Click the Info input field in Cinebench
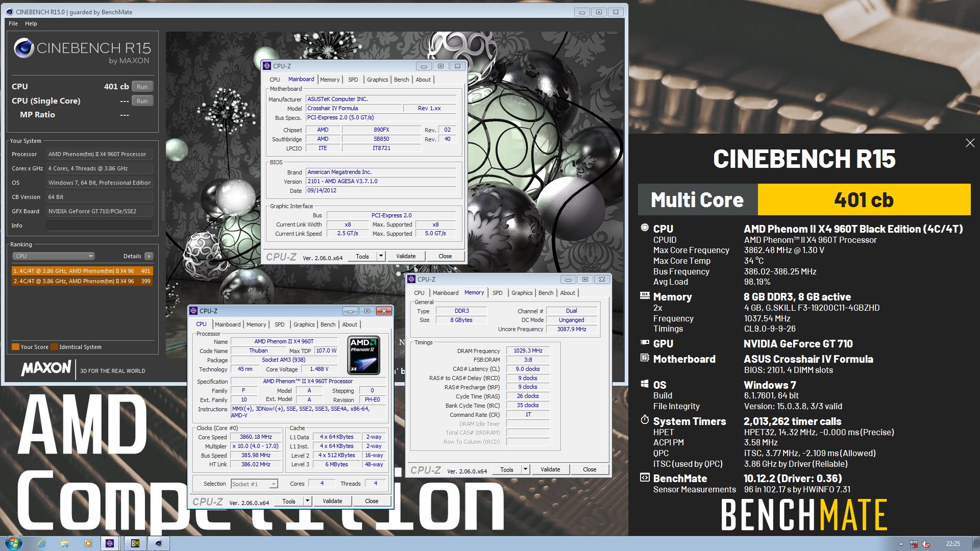The image size is (980, 551). [99, 226]
